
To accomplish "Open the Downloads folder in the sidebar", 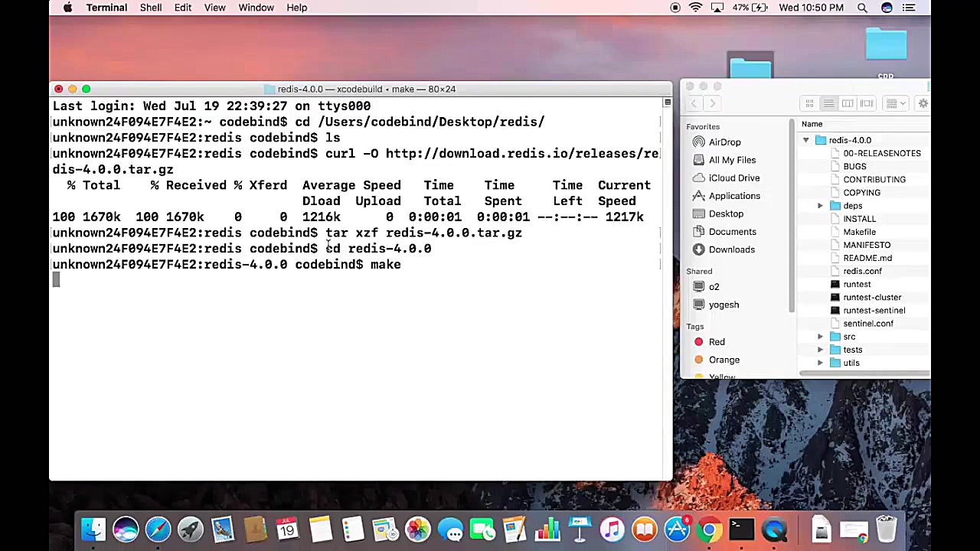I will [x=731, y=249].
